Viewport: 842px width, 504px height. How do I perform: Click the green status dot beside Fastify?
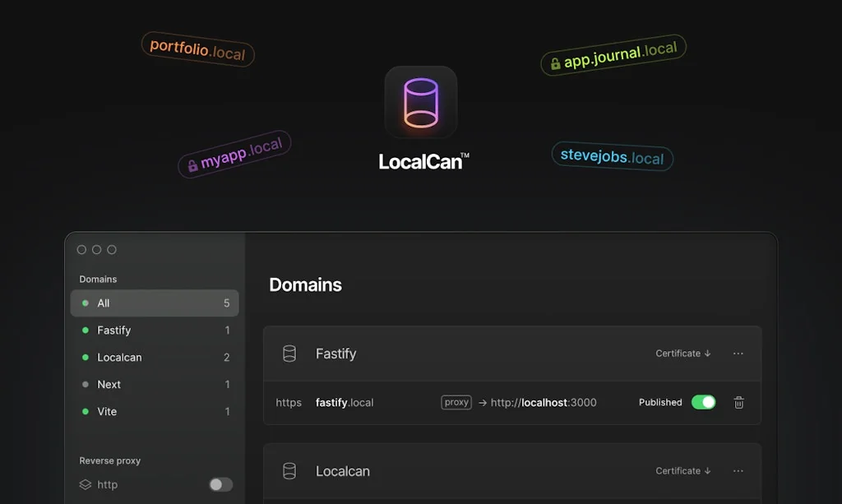85,330
